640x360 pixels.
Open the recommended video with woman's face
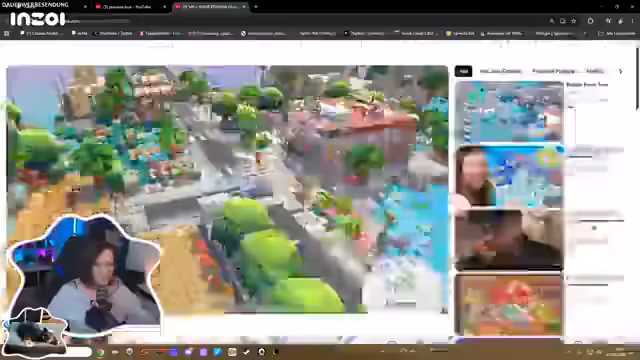509,176
